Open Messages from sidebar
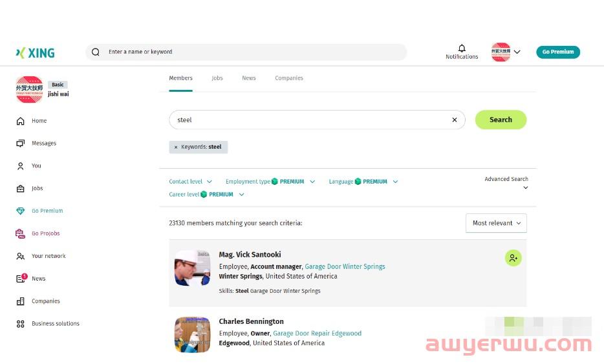The width and height of the screenshot is (604, 364). coord(44,143)
